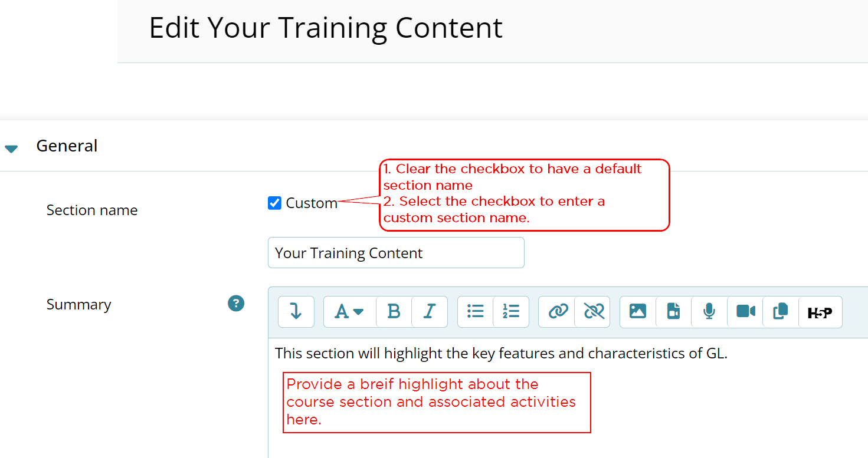868x458 pixels.
Task: Click the unlink icon
Action: (x=593, y=311)
